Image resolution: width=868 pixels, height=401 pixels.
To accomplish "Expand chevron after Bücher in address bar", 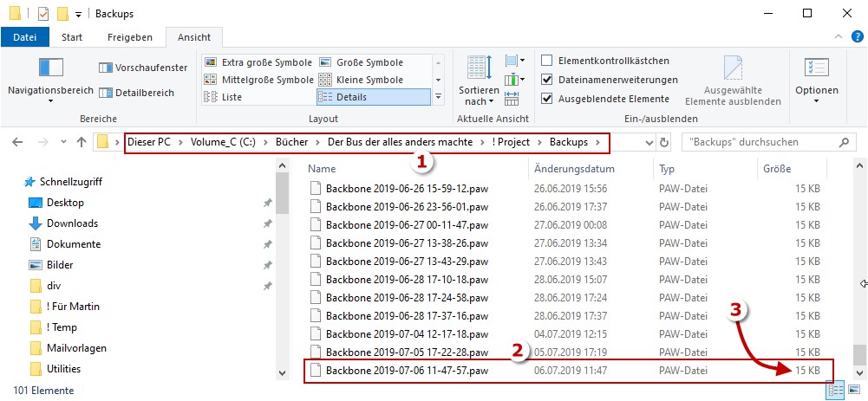I will coord(317,142).
